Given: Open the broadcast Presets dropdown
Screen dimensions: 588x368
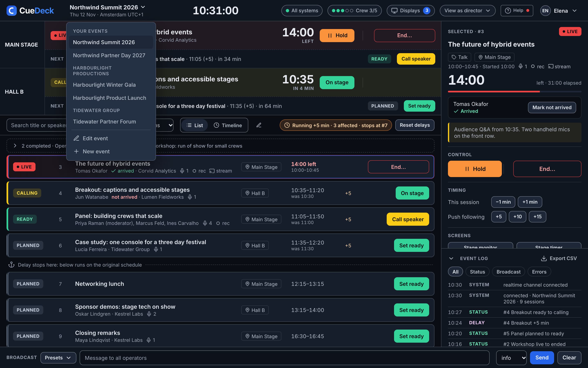Looking at the screenshot, I should point(58,358).
